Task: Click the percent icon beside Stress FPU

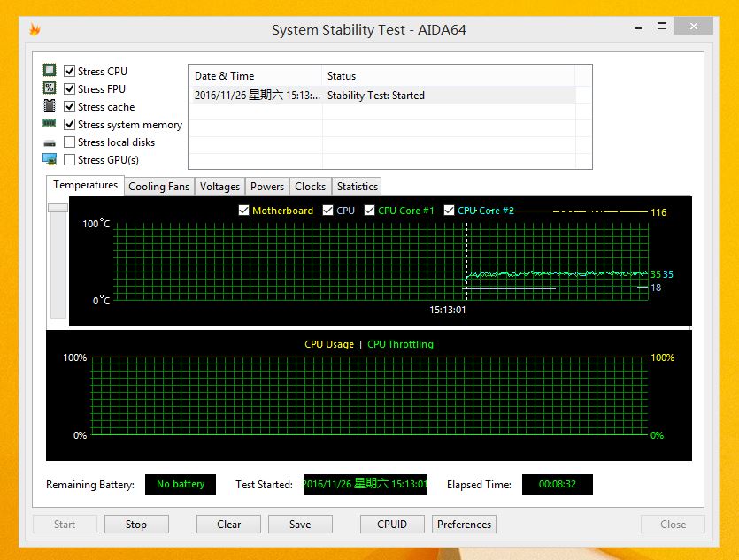Action: coord(50,88)
